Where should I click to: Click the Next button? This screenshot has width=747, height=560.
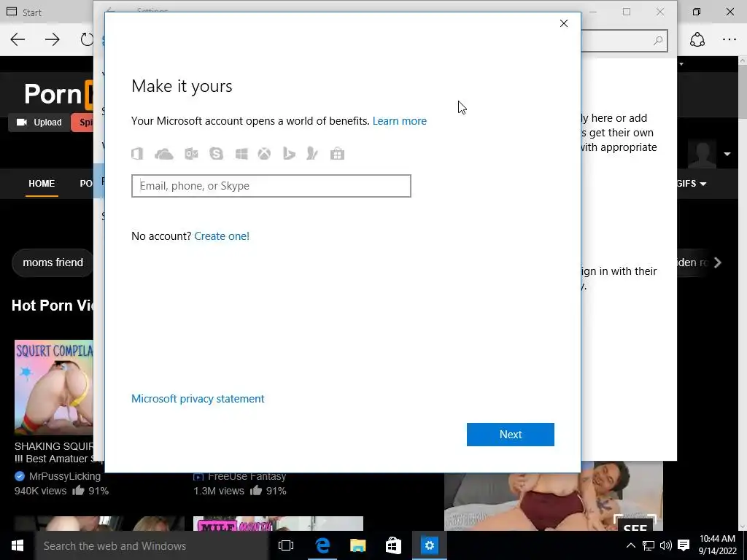click(x=510, y=435)
